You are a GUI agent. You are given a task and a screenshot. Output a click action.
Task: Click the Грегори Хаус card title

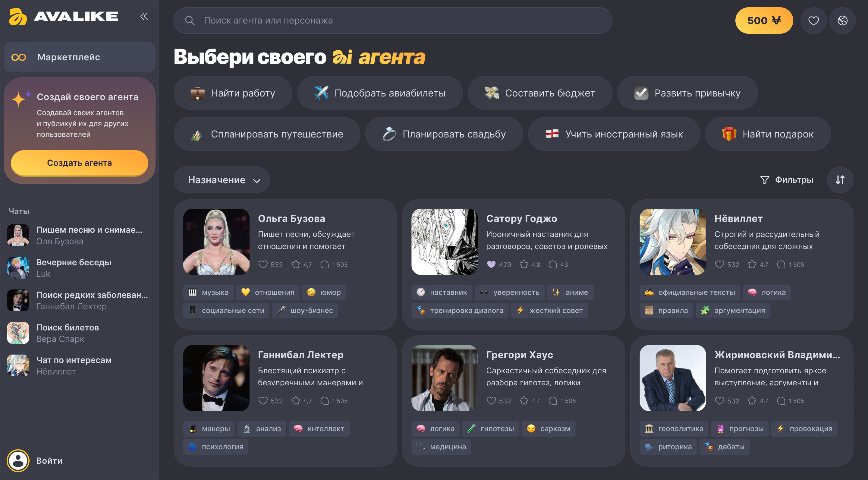[520, 355]
